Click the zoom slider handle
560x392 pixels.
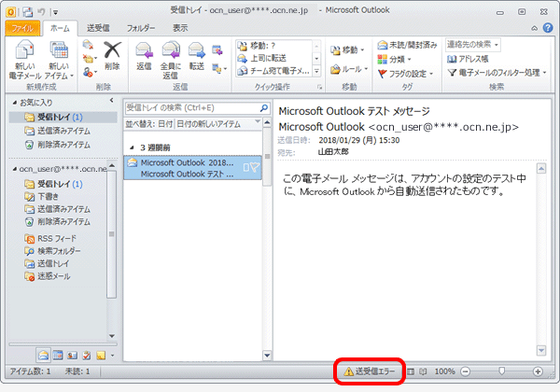tap(501, 371)
